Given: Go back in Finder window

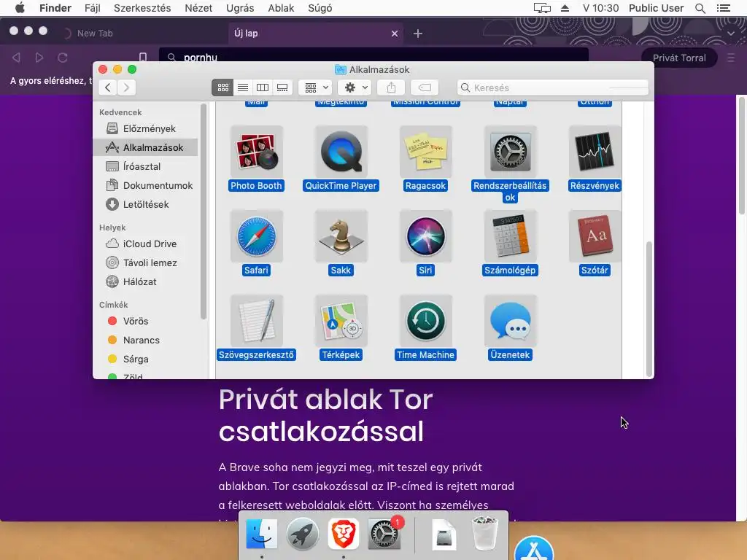Looking at the screenshot, I should coord(108,87).
